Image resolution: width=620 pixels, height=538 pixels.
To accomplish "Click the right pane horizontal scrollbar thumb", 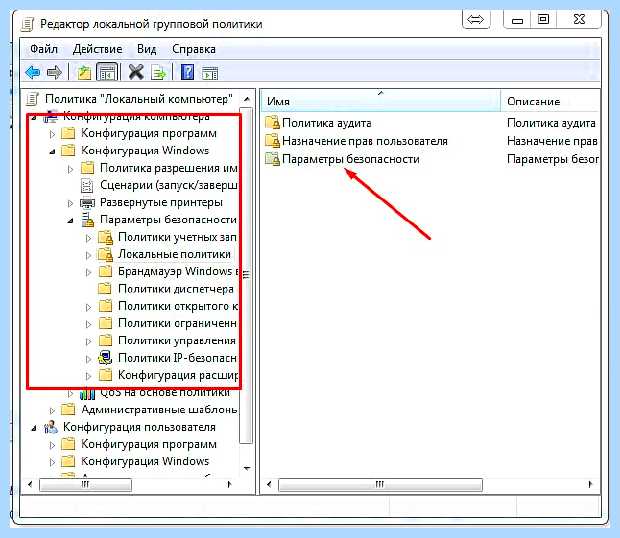I will point(380,485).
